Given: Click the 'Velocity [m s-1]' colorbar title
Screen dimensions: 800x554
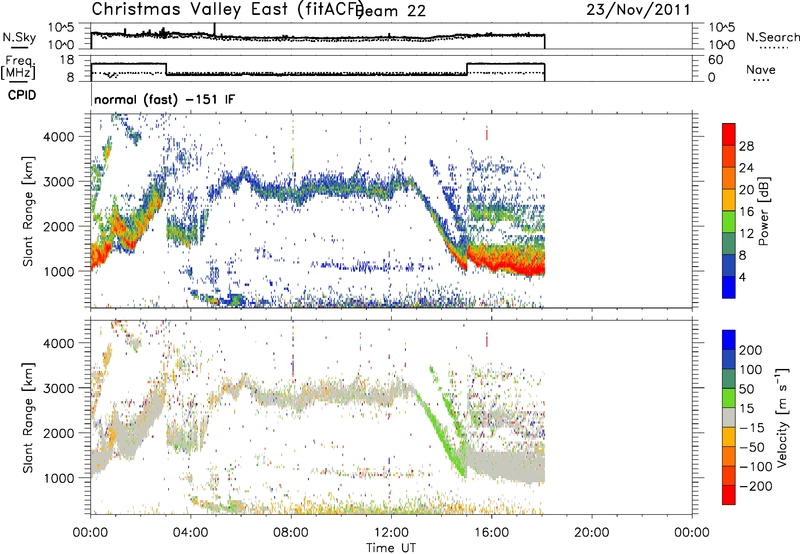Looking at the screenshot, I should point(782,417).
